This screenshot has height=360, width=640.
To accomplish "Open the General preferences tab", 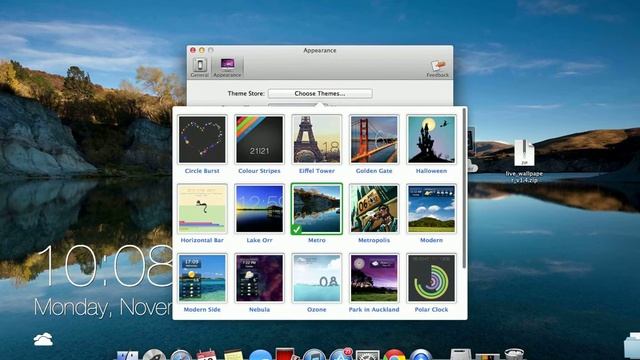I will pyautogui.click(x=200, y=68).
